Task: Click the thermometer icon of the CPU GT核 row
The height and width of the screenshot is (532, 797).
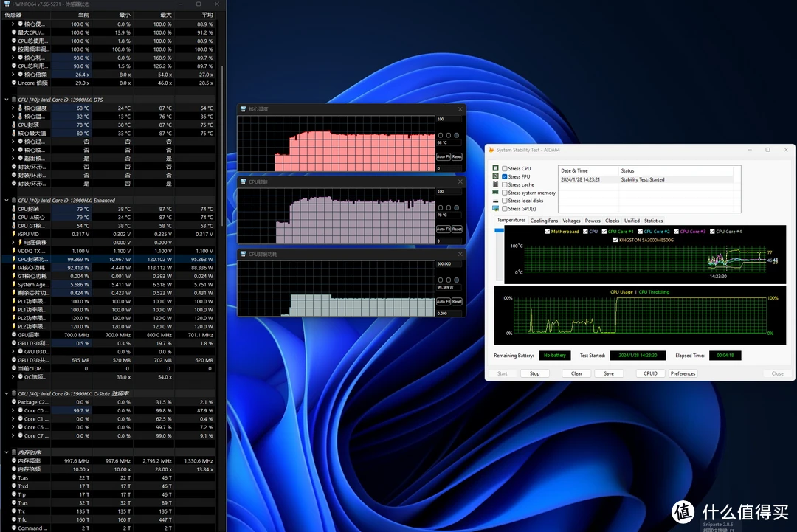Action: [14, 226]
